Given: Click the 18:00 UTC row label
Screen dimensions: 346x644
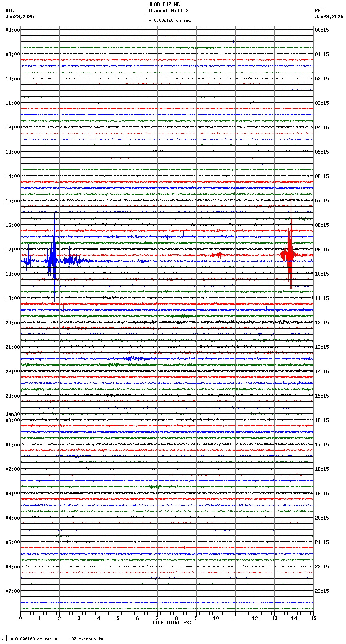Looking at the screenshot, I should point(13,274).
